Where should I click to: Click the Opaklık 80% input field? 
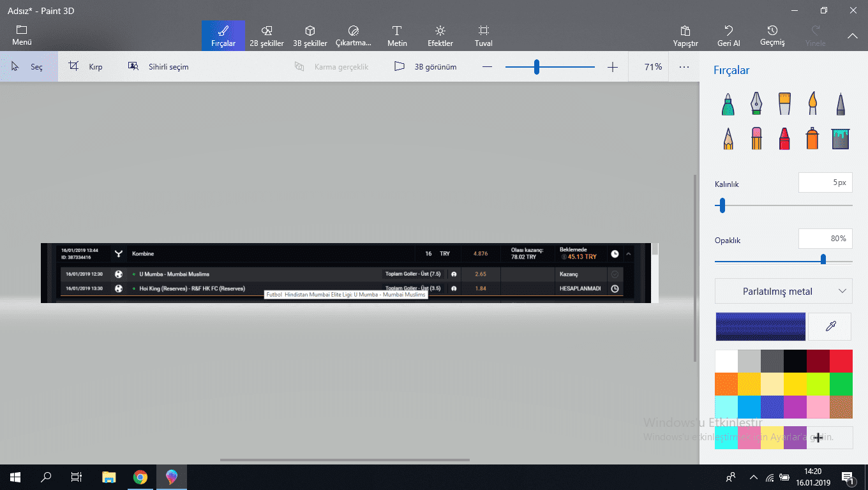pos(825,239)
